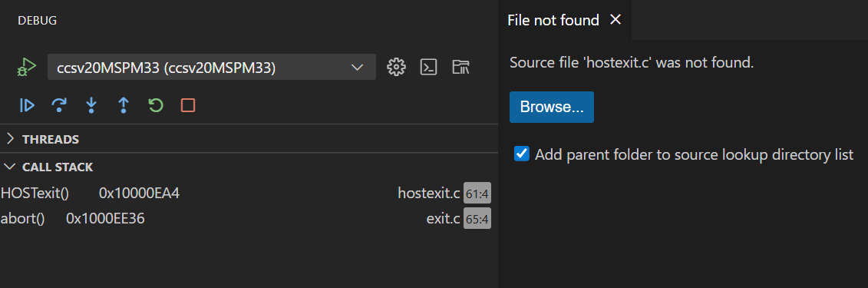868x288 pixels.
Task: Step over with the curved arrow icon
Action: click(58, 105)
